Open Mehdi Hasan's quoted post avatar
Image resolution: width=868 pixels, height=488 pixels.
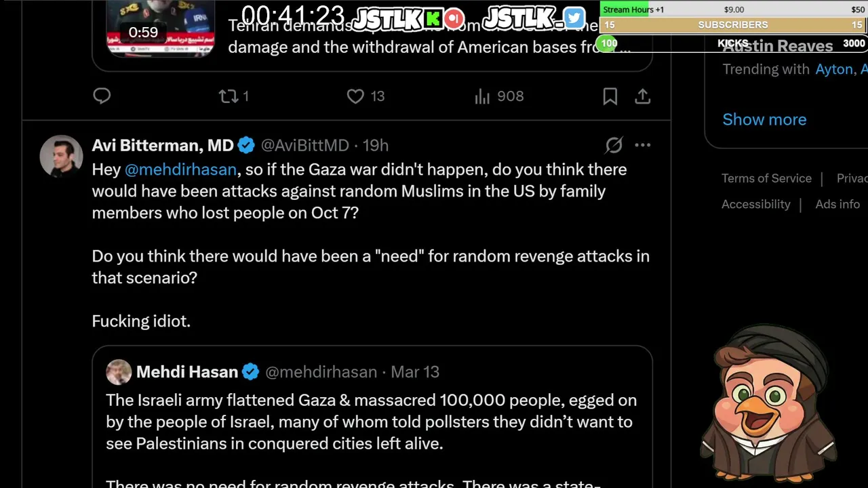[x=119, y=371]
